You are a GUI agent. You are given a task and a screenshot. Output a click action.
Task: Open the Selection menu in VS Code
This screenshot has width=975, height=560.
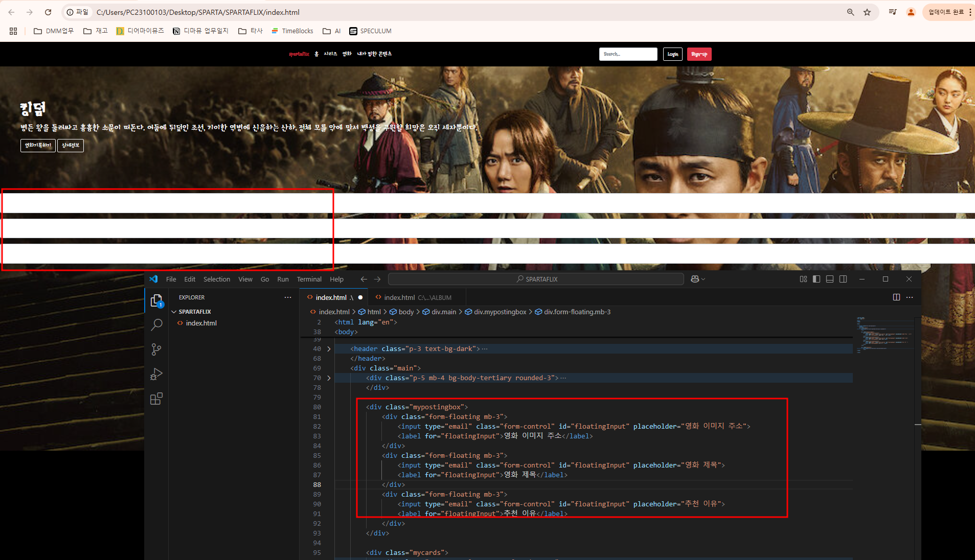point(217,279)
